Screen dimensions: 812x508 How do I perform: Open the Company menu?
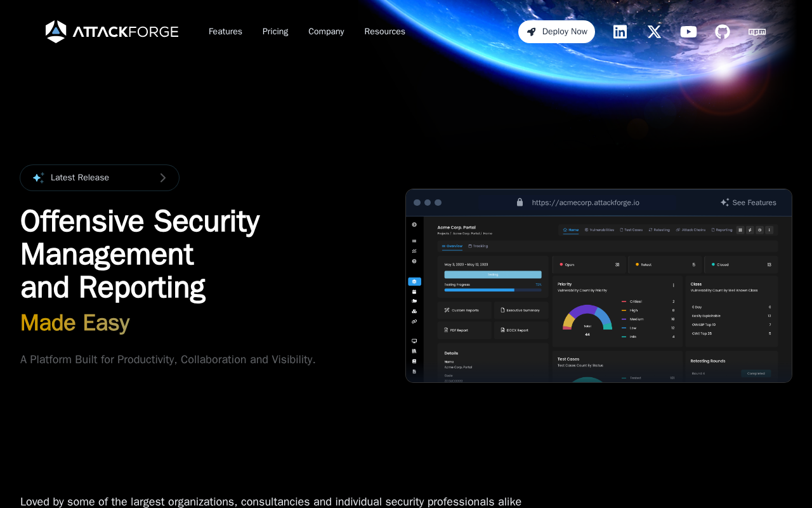(x=326, y=32)
